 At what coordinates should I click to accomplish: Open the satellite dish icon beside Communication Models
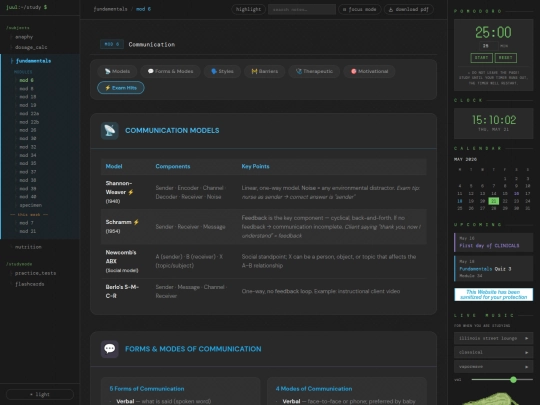(110, 131)
